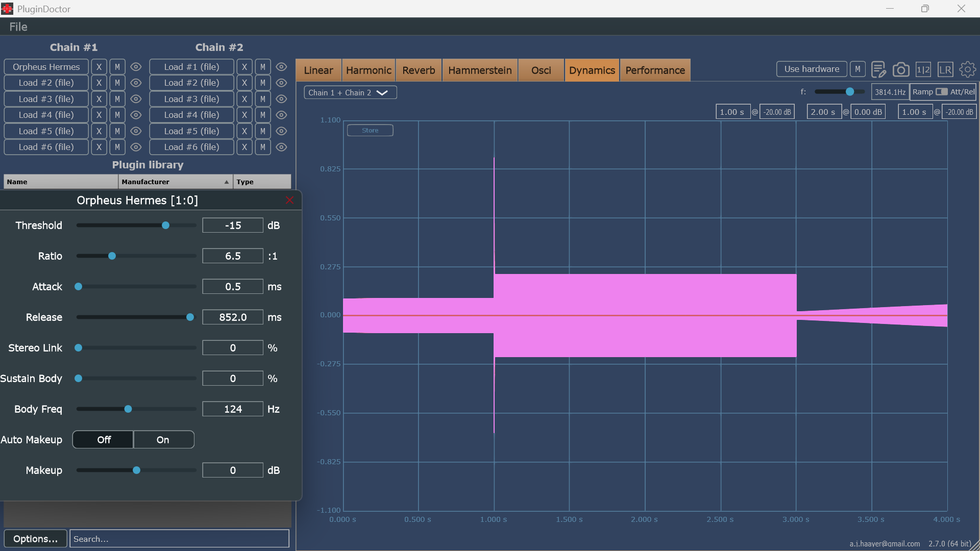Mute Chain 2 Load #2 slot
The height and width of the screenshot is (551, 980).
coord(263,83)
